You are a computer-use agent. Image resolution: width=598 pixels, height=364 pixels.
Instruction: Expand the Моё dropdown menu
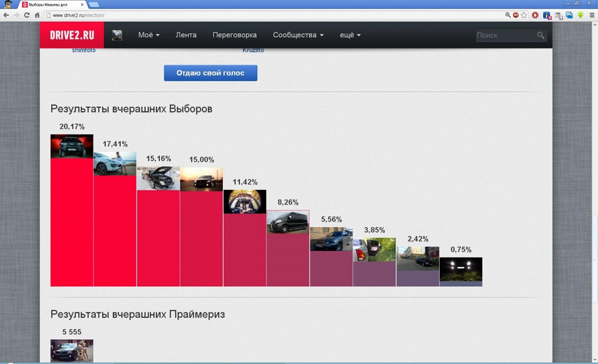149,35
